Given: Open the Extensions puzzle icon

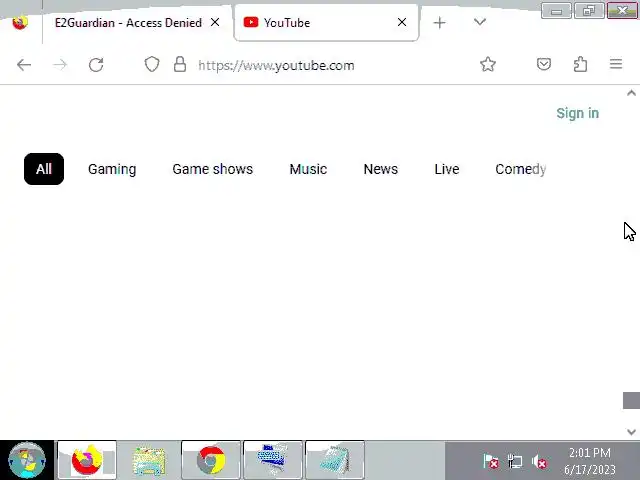Looking at the screenshot, I should (580, 64).
